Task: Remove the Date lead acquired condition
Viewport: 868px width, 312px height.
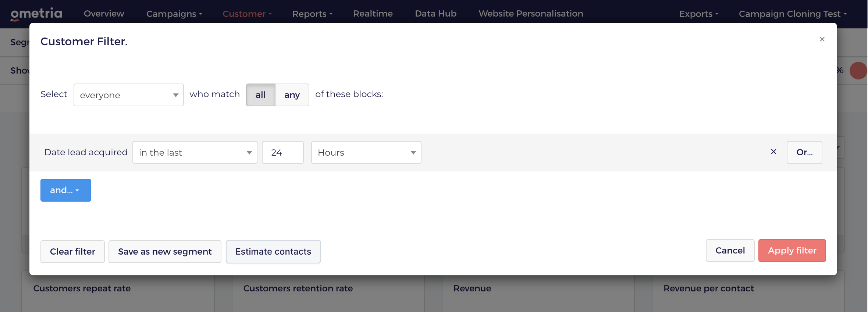Action: pos(773,152)
